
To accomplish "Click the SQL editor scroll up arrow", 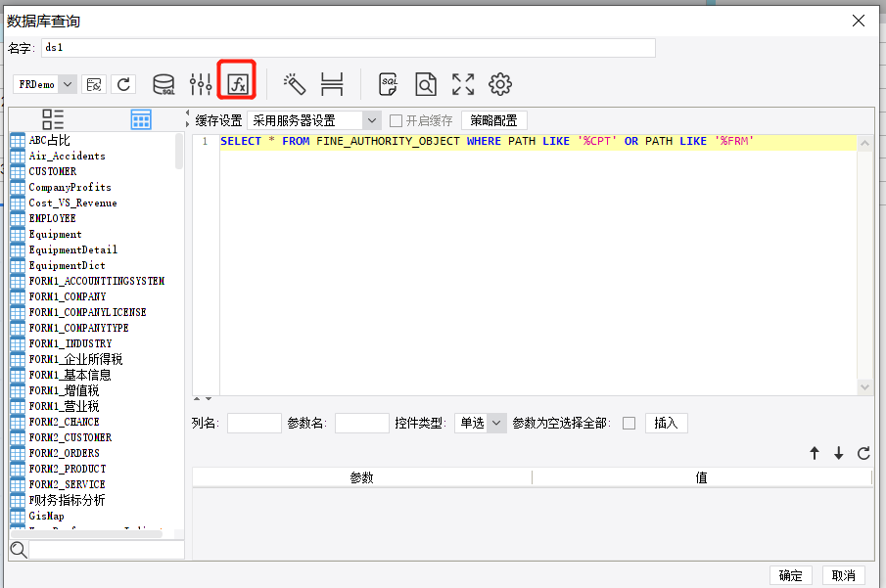I will pyautogui.click(x=864, y=144).
